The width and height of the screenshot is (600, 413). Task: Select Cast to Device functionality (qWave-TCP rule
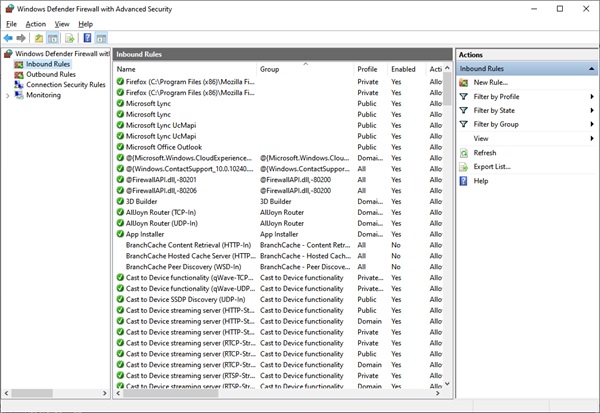pyautogui.click(x=279, y=278)
